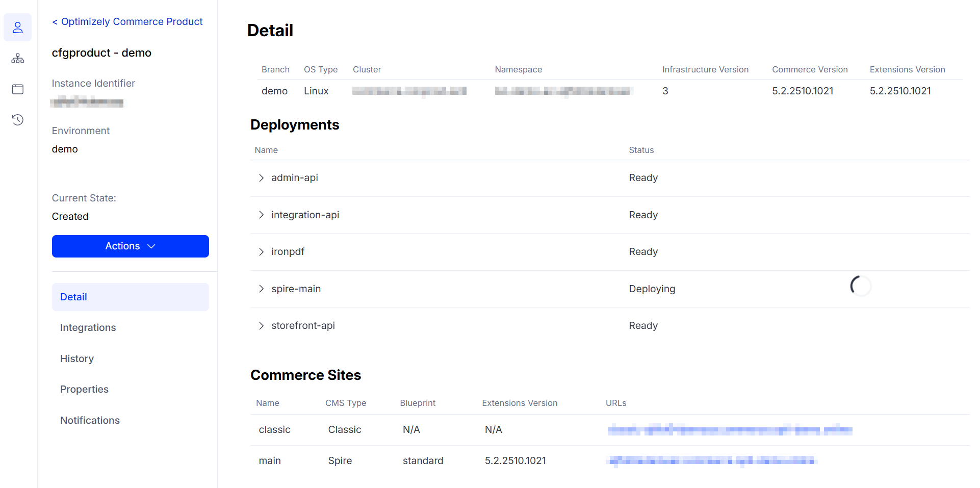Expand the admin-api deployment row
Screen dimensions: 980x488
(261, 178)
